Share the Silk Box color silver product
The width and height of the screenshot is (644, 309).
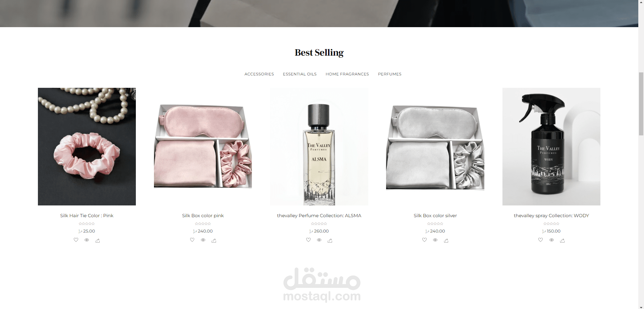[446, 240]
